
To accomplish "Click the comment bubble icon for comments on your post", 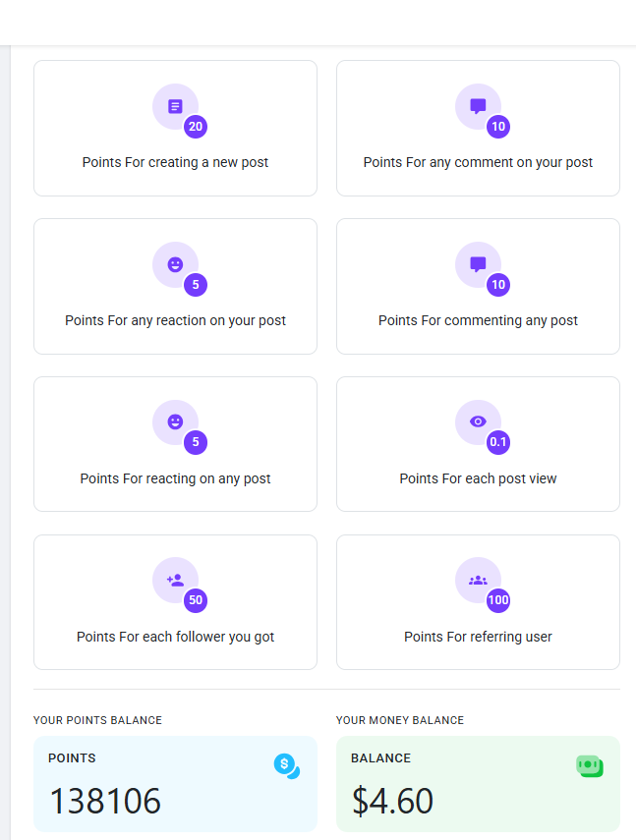I will 478,107.
